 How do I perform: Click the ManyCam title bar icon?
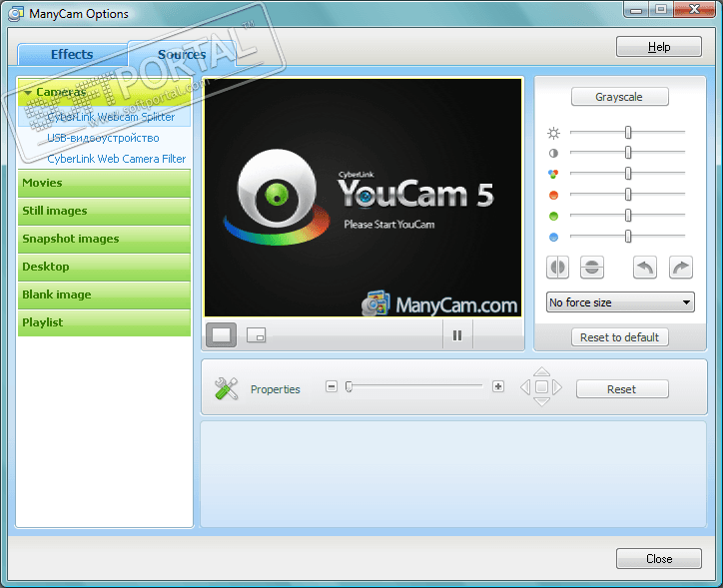tap(16, 14)
